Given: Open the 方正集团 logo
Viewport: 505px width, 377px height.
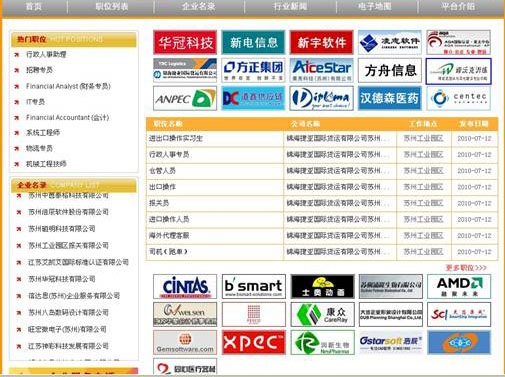Looking at the screenshot, I should pyautogui.click(x=253, y=70).
